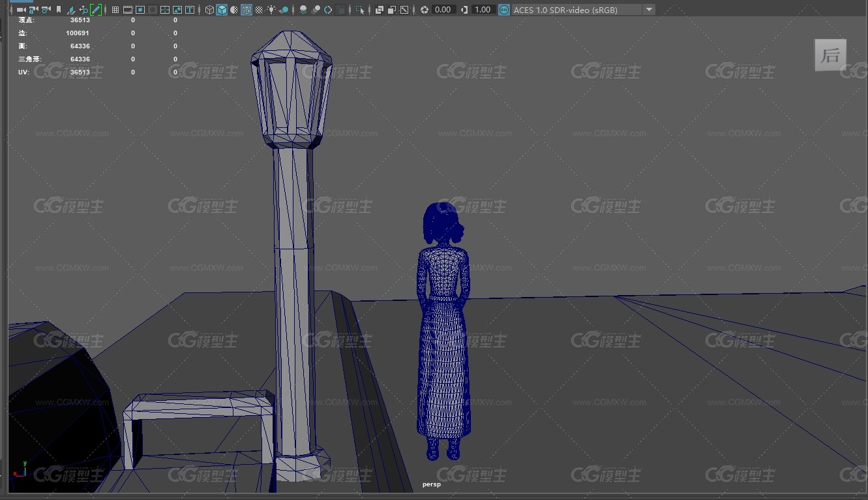Viewport: 868px width, 500px height.
Task: Toggle the Lock Camera icon
Action: click(x=33, y=10)
